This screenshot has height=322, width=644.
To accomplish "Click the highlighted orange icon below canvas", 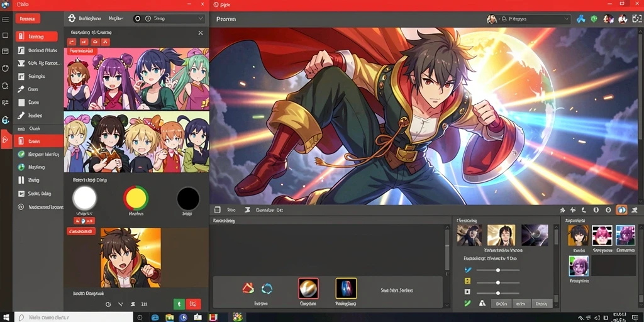I will tap(621, 210).
